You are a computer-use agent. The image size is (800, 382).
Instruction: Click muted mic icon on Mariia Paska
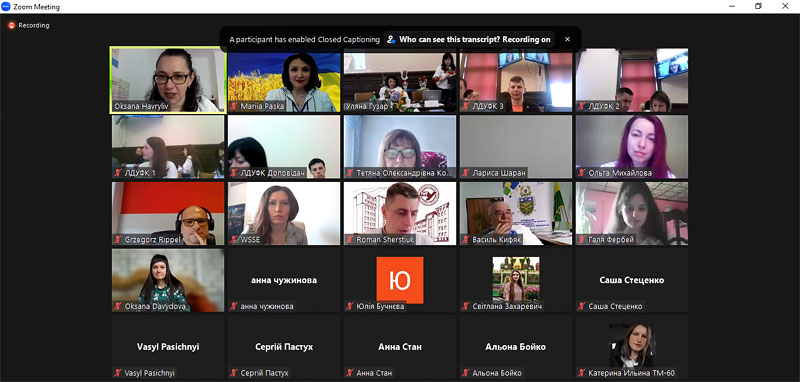[x=234, y=106]
